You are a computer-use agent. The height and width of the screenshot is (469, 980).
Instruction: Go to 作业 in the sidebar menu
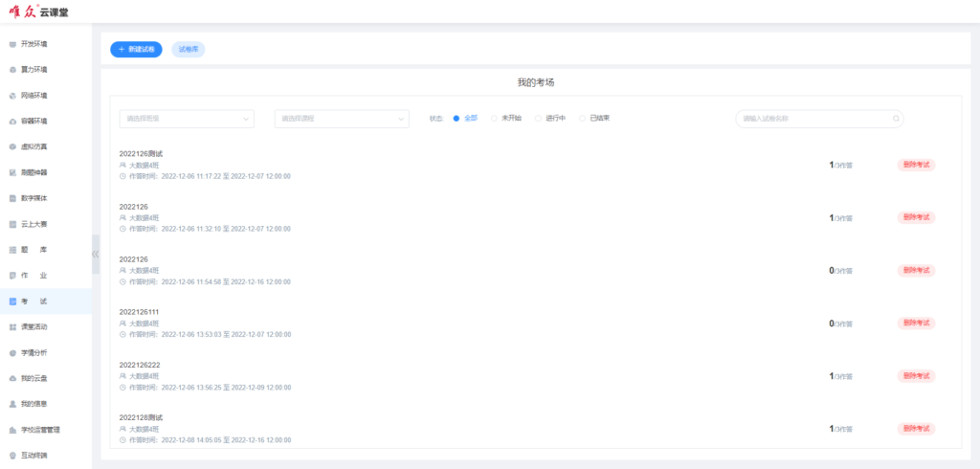pos(34,276)
